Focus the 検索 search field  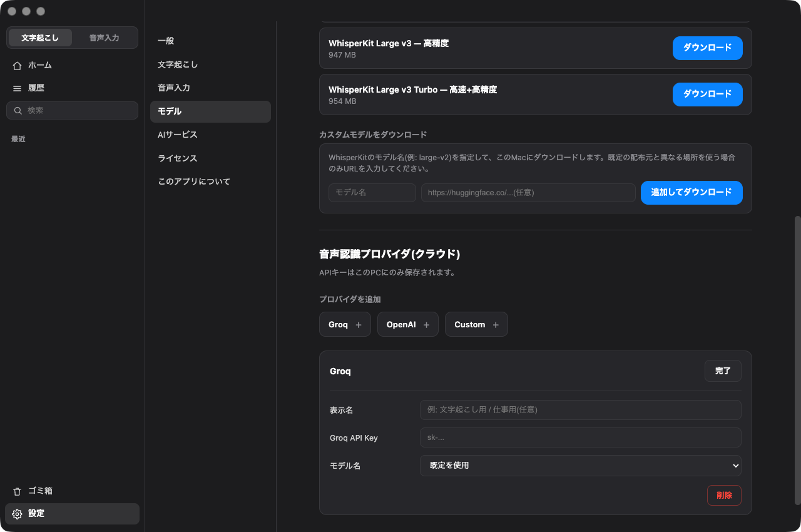pos(72,111)
